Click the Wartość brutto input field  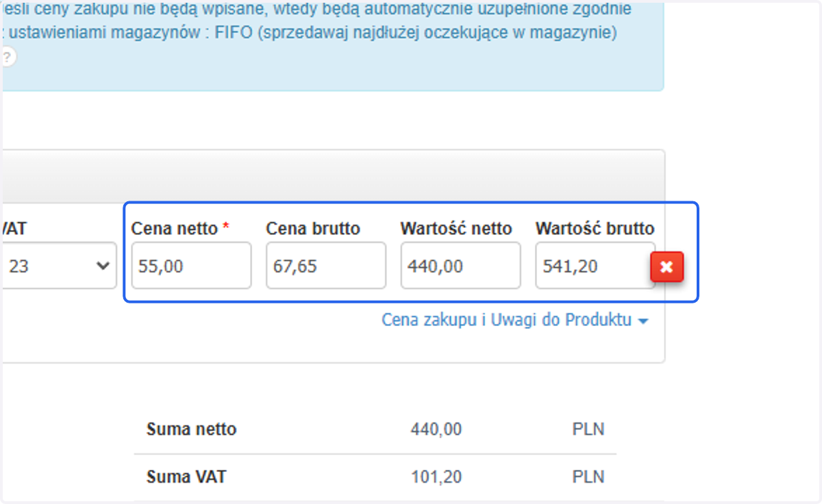coord(595,266)
